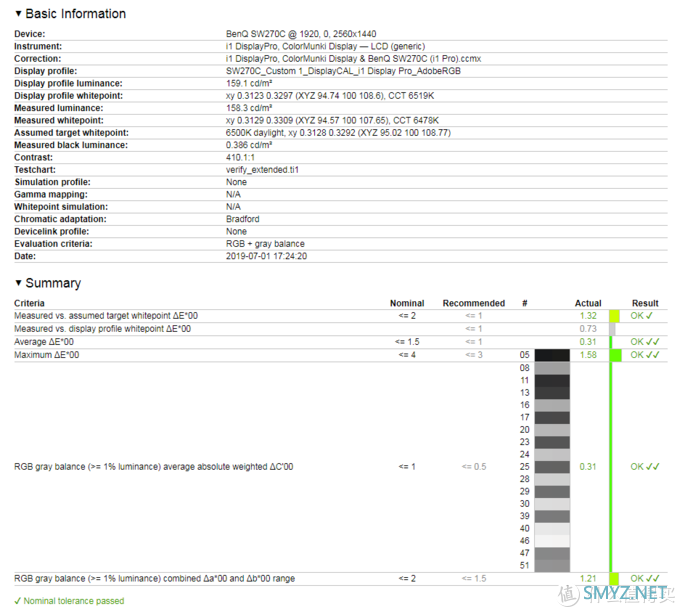Collapse the Summary section
Screen dimensions: 680x612
pyautogui.click(x=18, y=283)
